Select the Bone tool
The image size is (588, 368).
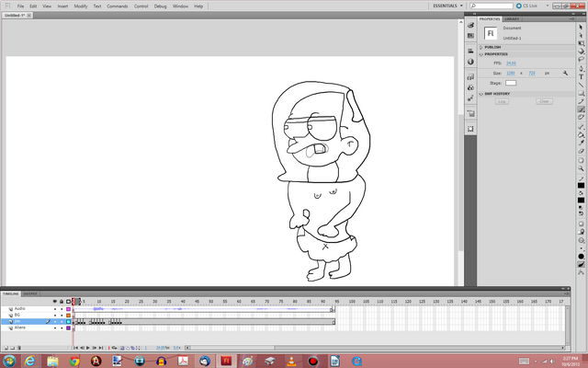[x=582, y=127]
